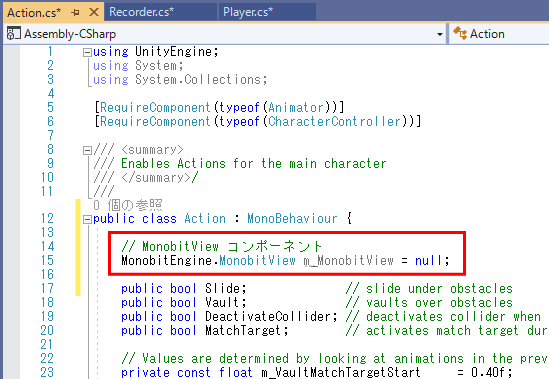Click the 'slide under obstacles' comment
This screenshot has width=549, height=379.
tap(429, 289)
